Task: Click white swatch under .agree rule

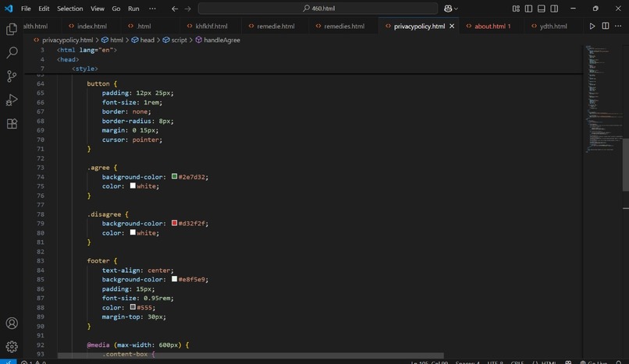Action: pyautogui.click(x=133, y=186)
